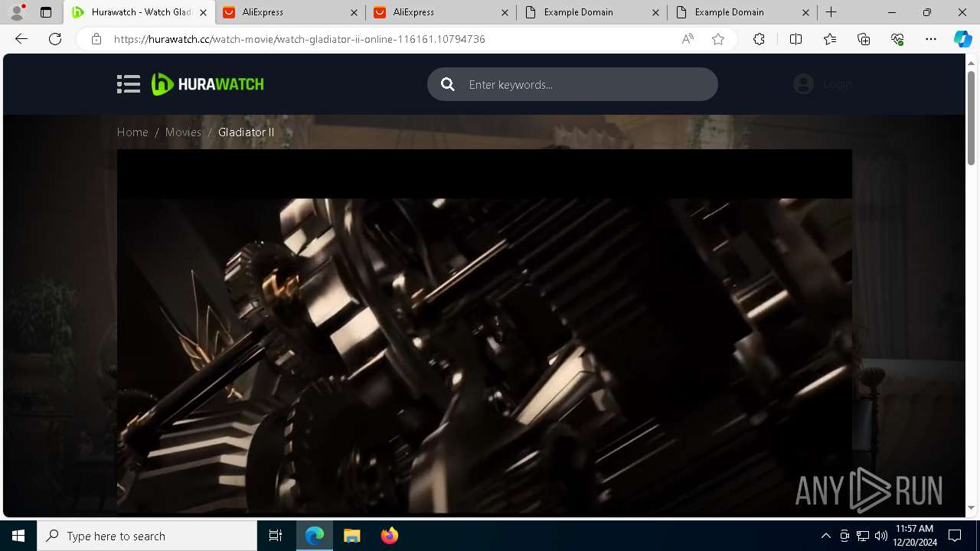Open notification center icon
Image resolution: width=980 pixels, height=551 pixels.
coord(955,536)
